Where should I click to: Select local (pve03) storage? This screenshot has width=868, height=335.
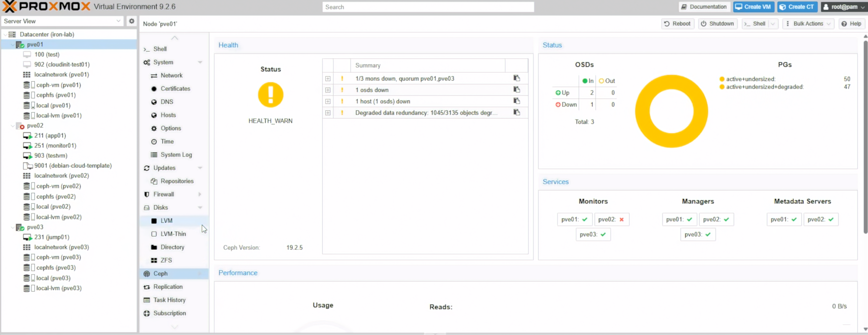coord(53,278)
